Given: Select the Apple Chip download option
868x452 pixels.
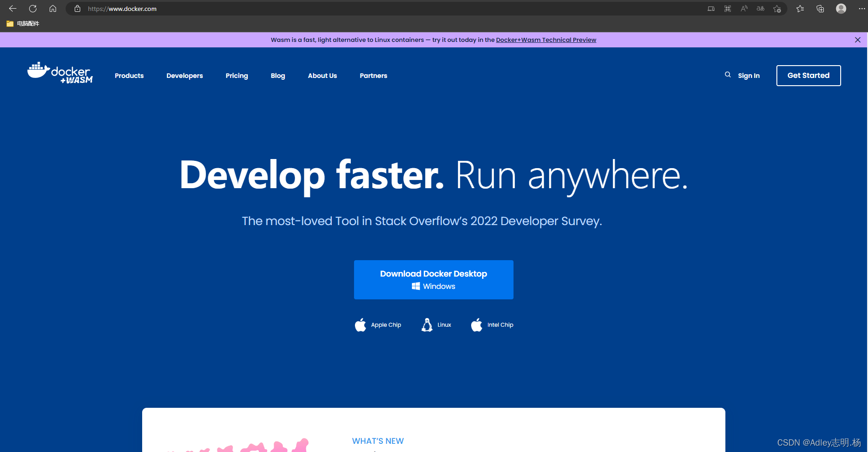Looking at the screenshot, I should 378,325.
